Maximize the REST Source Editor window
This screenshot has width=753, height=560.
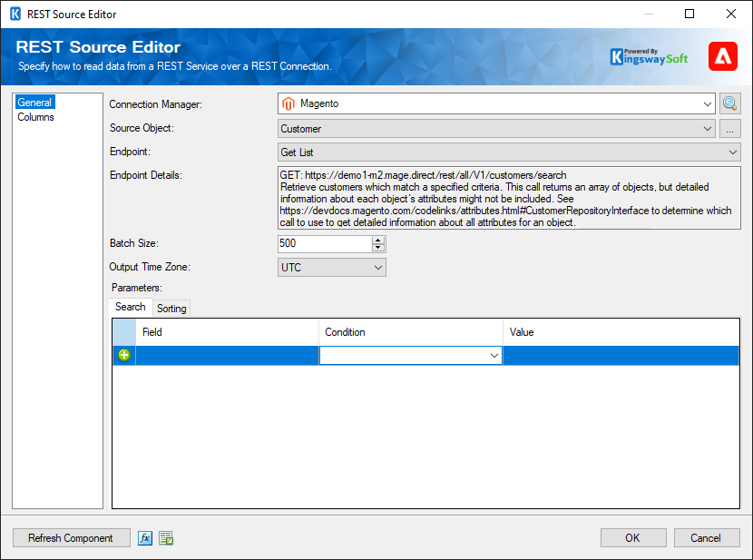point(689,14)
